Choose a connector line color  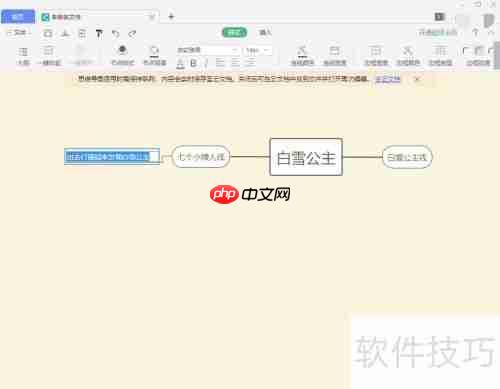click(302, 56)
